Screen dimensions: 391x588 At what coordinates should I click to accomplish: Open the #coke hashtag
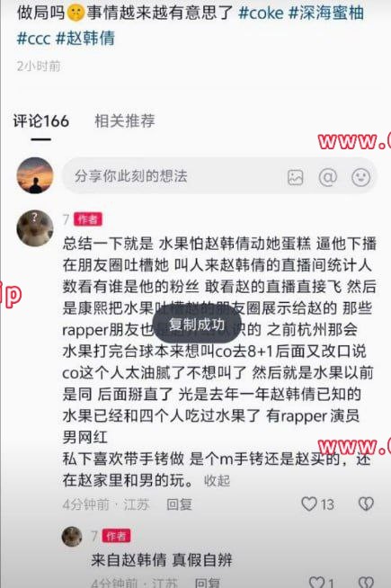tap(261, 13)
